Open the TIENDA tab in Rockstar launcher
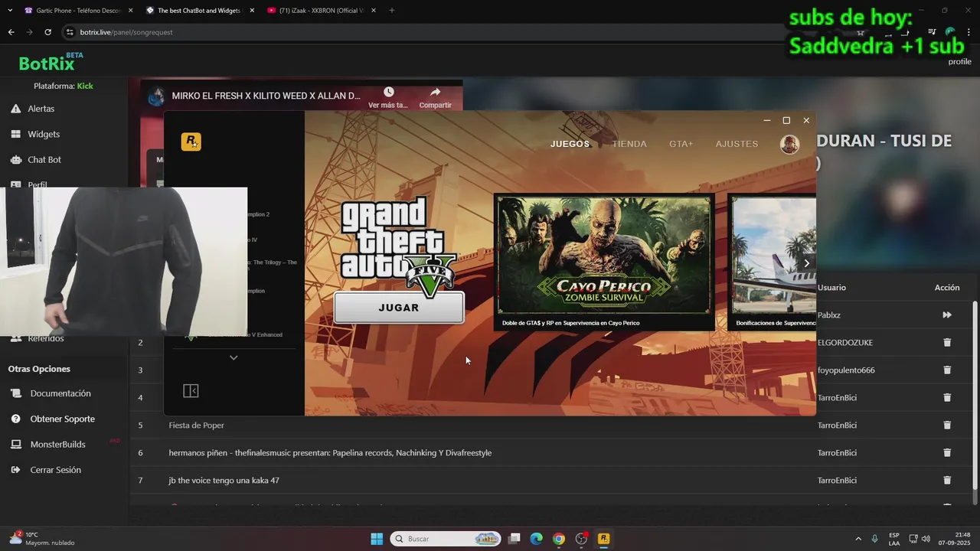 coord(629,144)
